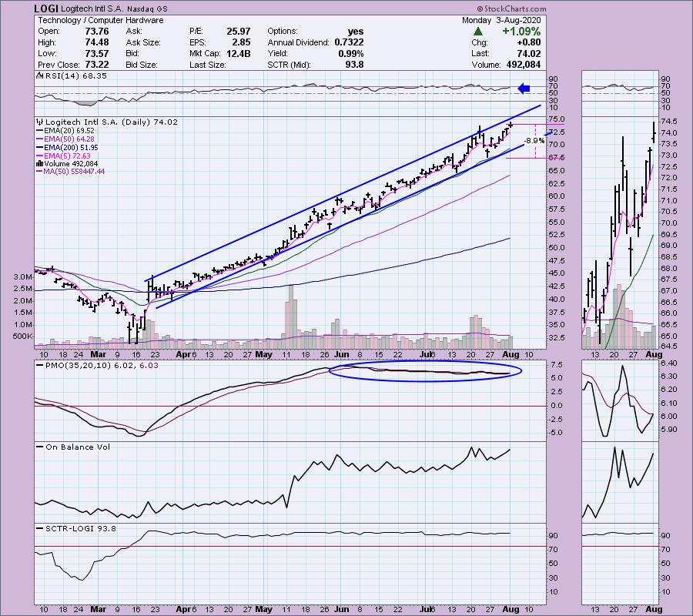Click the Yield value 0.99%
Image resolution: width=693 pixels, height=616 pixels.
pos(351,53)
